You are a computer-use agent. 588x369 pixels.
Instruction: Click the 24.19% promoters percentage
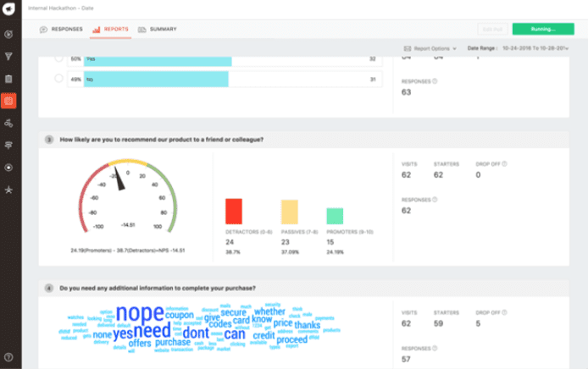pos(335,252)
